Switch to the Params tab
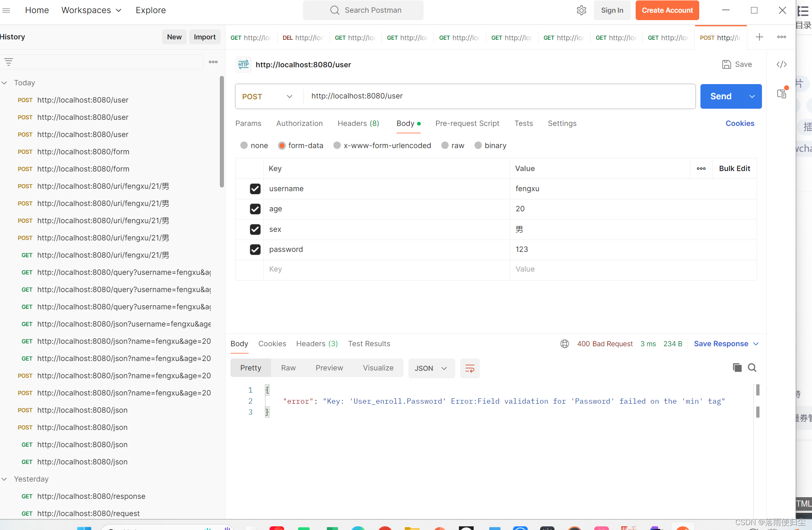The image size is (812, 530). (248, 123)
